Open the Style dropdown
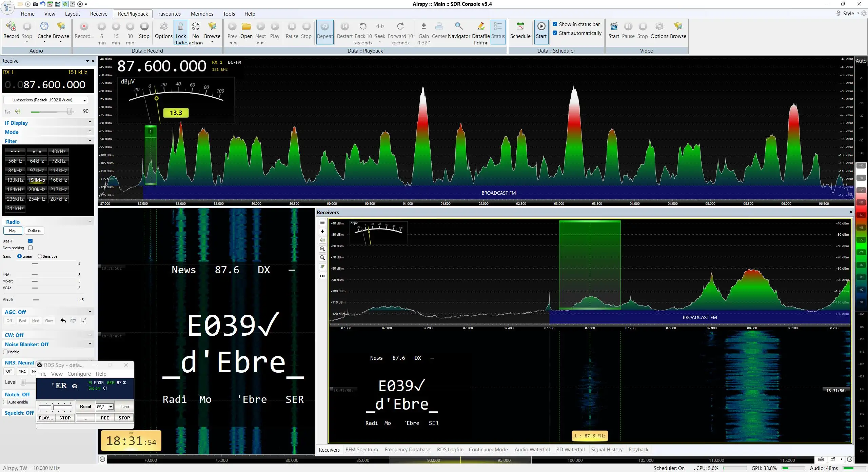 click(x=851, y=13)
